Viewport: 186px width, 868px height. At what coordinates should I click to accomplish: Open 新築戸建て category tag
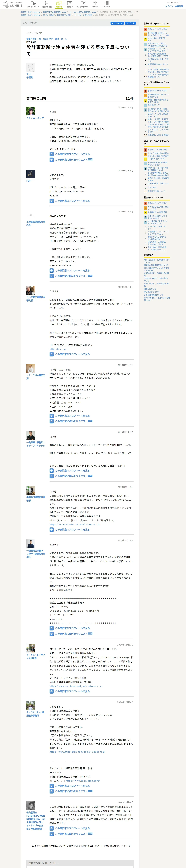31,39
